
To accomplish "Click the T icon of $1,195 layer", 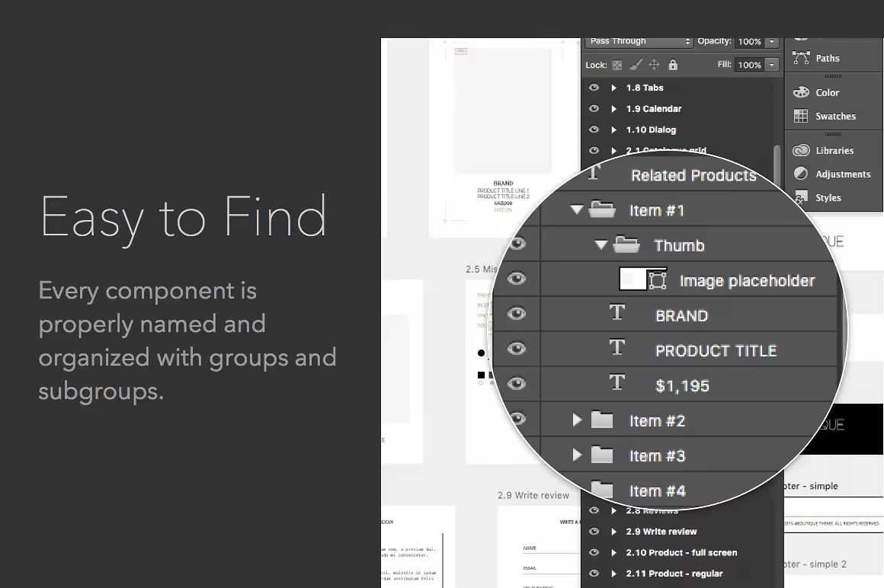I will tap(617, 383).
